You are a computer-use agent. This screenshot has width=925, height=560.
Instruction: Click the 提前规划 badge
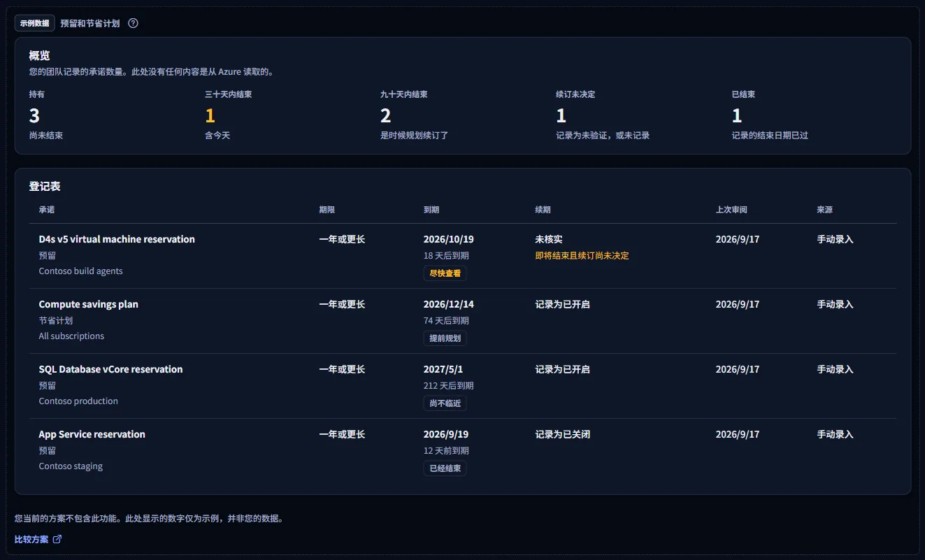tap(445, 338)
